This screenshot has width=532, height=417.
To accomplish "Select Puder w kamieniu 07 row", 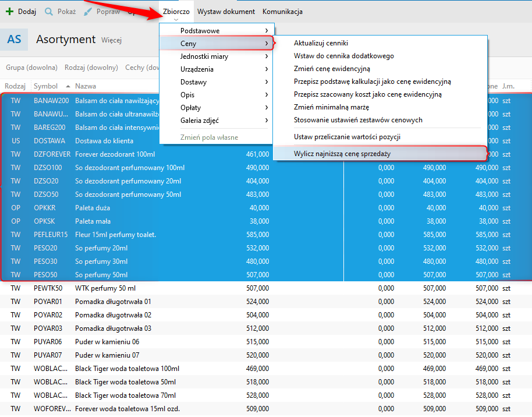I will [266, 355].
